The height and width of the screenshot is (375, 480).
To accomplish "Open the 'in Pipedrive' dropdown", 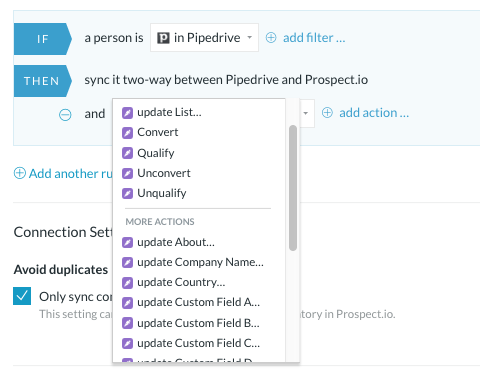I will (x=204, y=38).
